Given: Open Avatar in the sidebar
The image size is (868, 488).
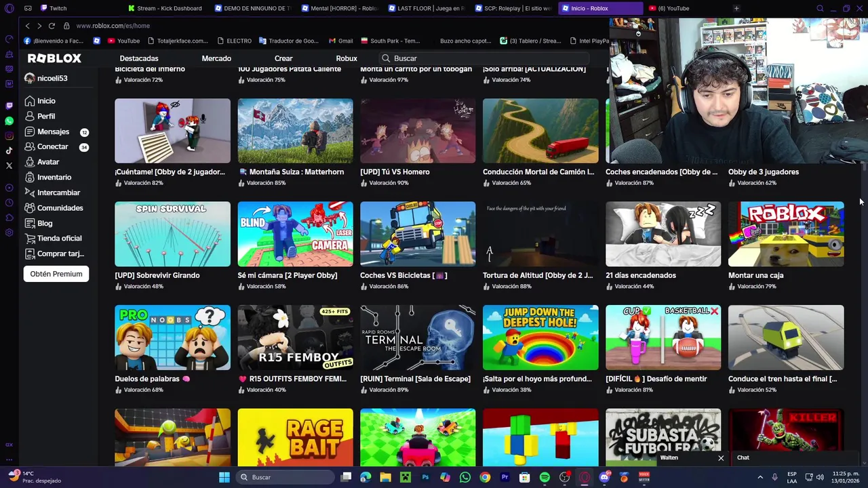Looking at the screenshot, I should pyautogui.click(x=43, y=162).
